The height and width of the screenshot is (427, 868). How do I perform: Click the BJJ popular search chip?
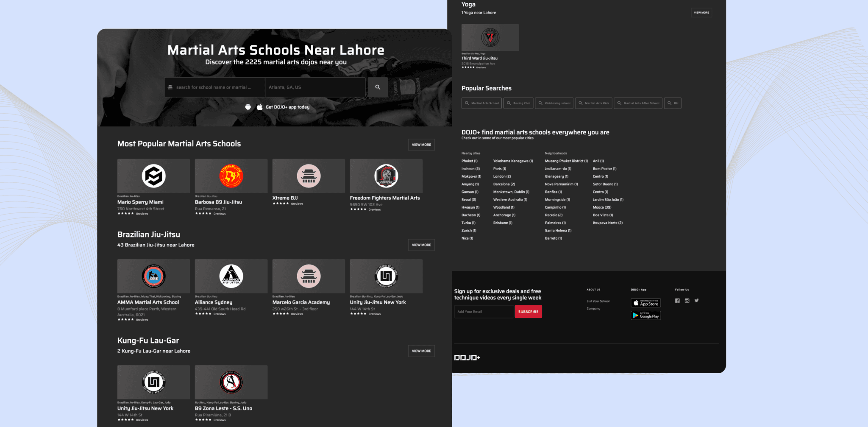coord(673,103)
